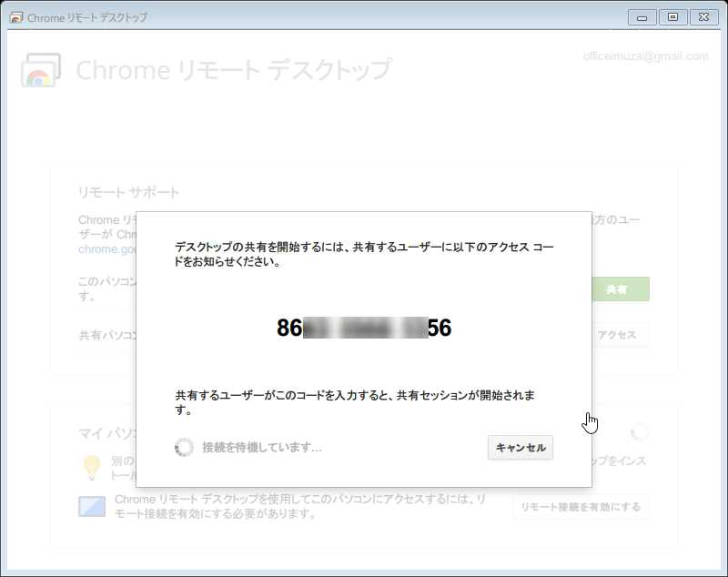
Task: Click the 接続を待機しています status text
Action: point(261,448)
